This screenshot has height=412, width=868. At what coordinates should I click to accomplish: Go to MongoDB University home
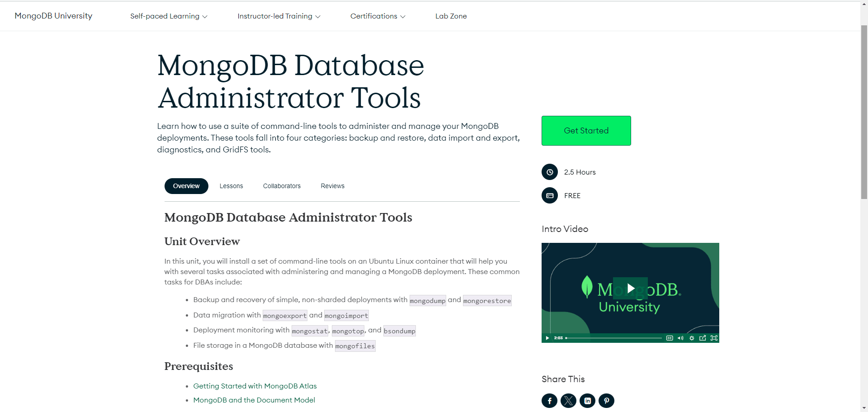53,16
